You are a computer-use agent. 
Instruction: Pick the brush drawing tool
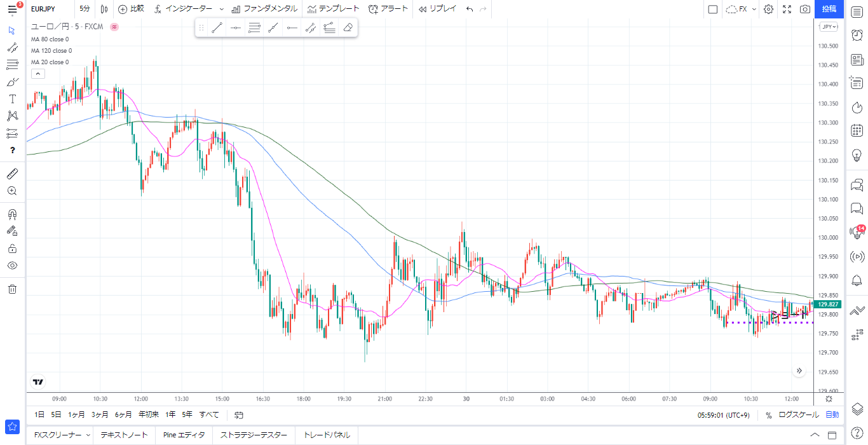point(12,81)
